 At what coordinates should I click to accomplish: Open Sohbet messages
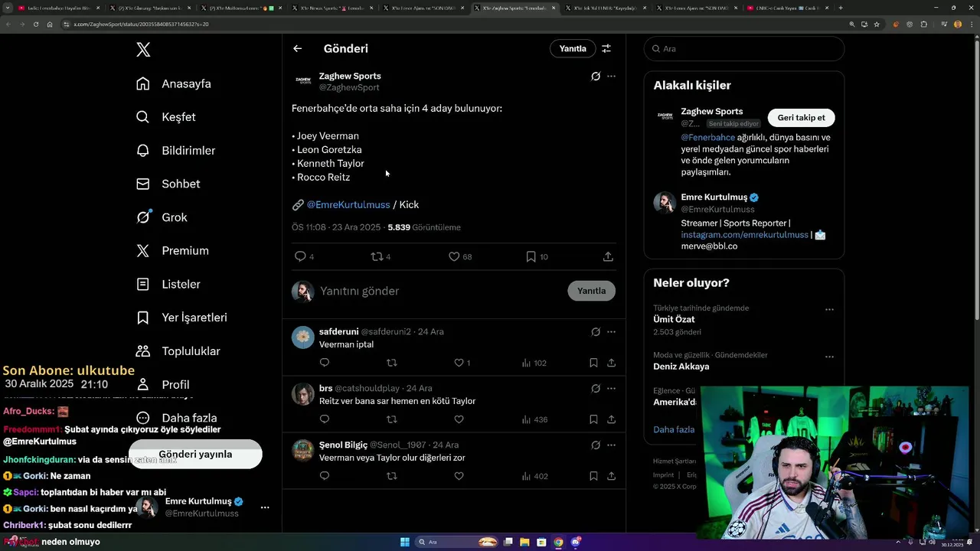click(x=168, y=184)
